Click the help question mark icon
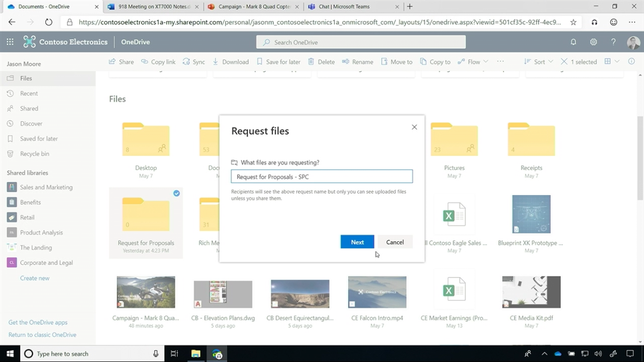 click(613, 42)
